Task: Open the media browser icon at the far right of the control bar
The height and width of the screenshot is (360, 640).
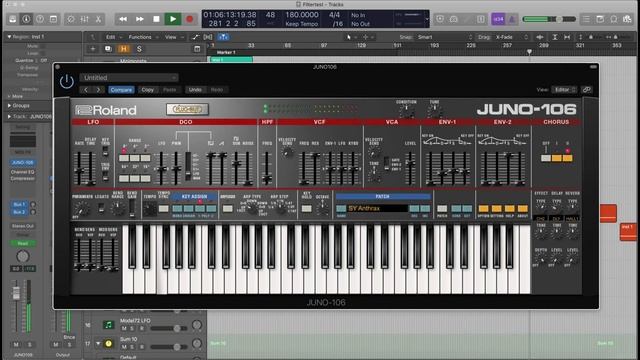Action: tap(627, 19)
